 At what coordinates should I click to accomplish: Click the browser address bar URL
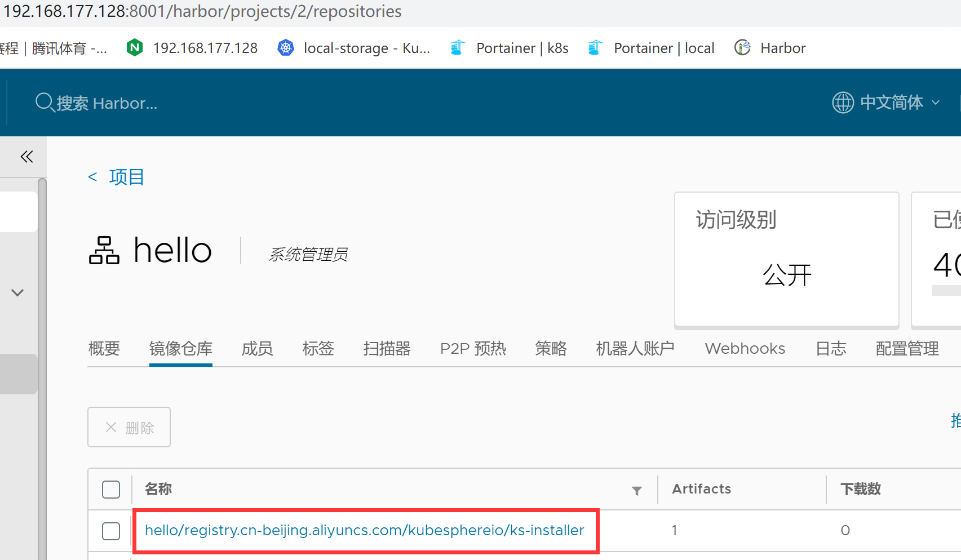(203, 11)
